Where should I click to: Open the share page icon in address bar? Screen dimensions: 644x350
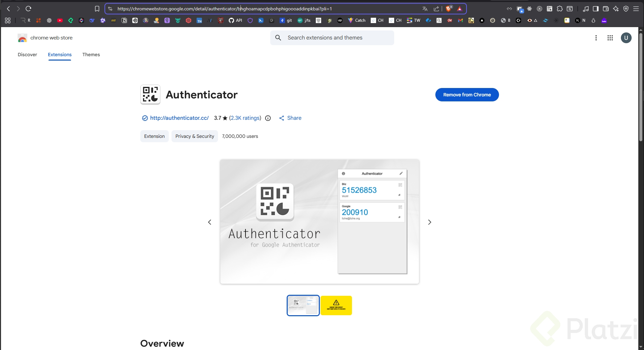click(x=436, y=9)
